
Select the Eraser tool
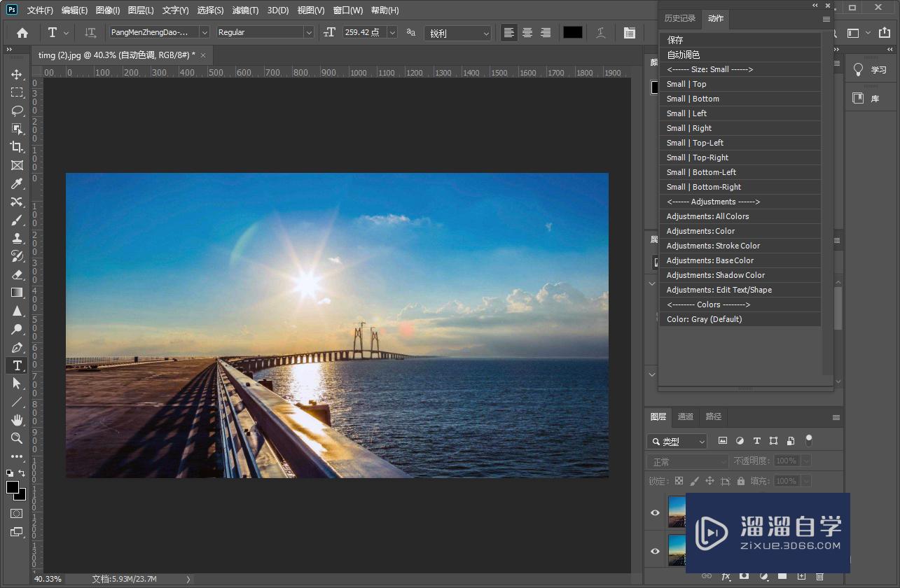17,274
